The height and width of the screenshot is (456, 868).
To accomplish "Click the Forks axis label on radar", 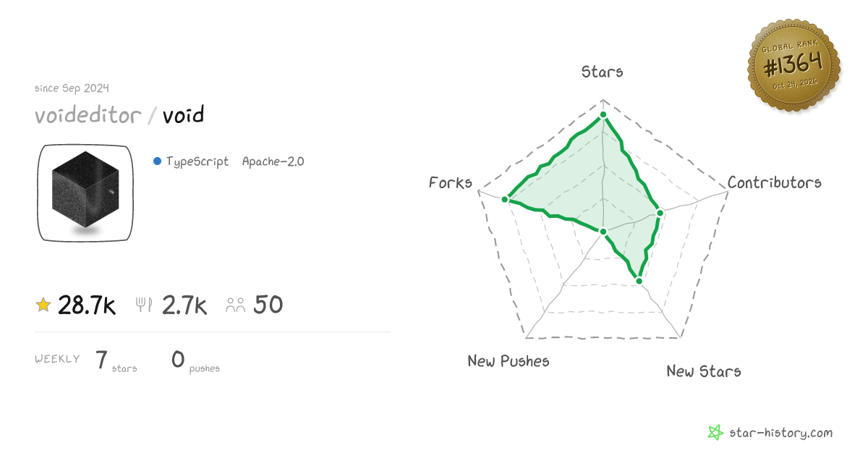I will 451,182.
